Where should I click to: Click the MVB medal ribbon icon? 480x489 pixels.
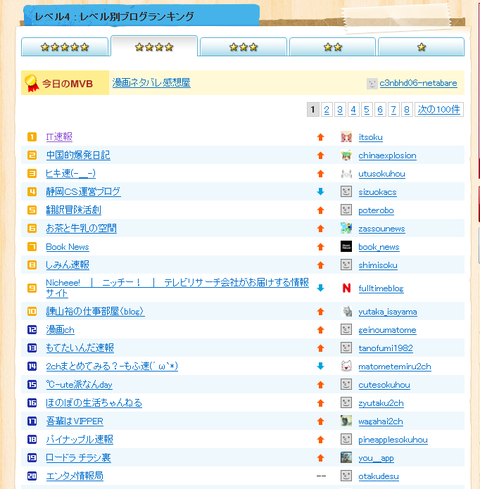point(32,83)
